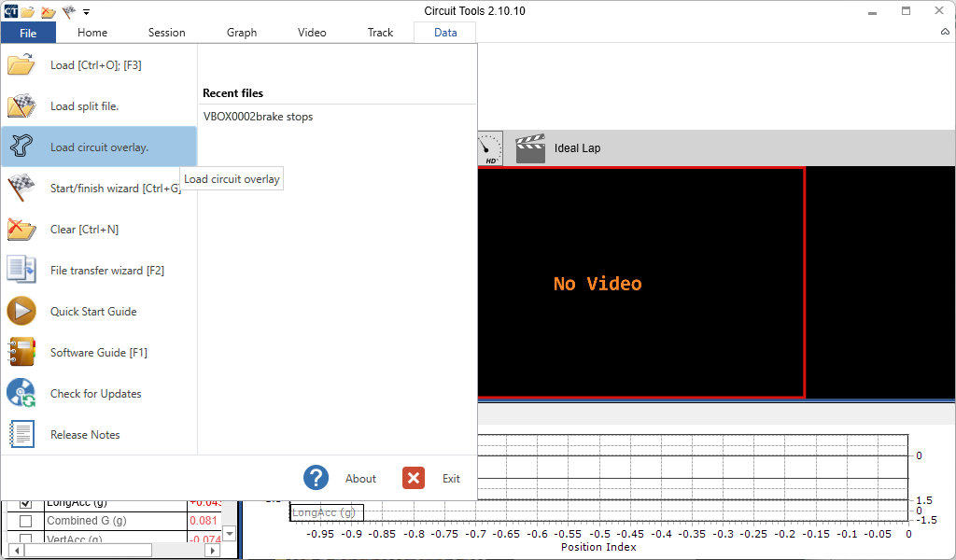Viewport: 956px width, 560px height.
Task: Switch to the Session tab
Action: (x=166, y=33)
